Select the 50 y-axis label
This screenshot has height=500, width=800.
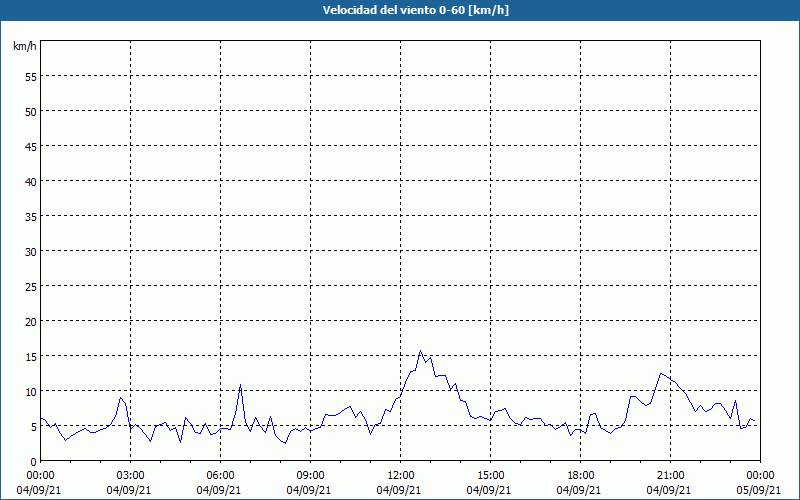coord(31,112)
